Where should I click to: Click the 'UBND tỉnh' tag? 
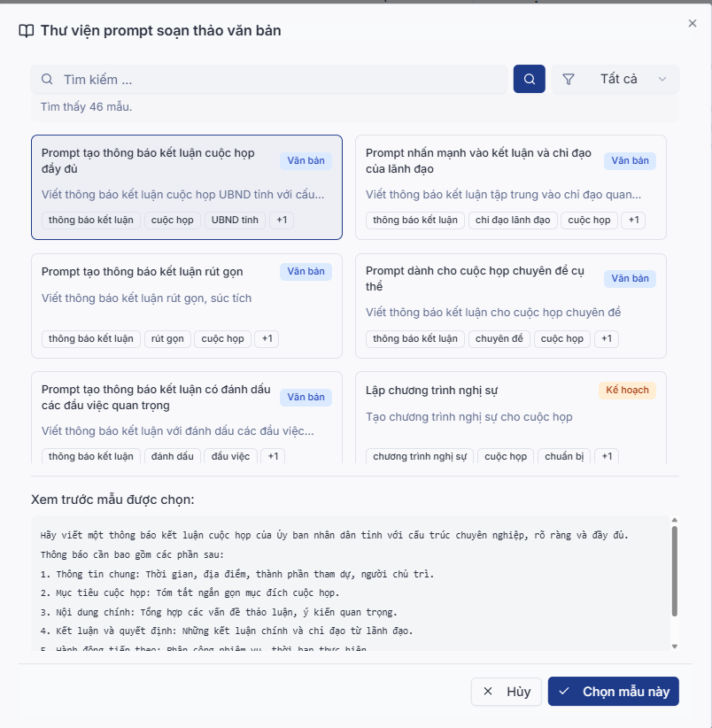pyautogui.click(x=235, y=220)
